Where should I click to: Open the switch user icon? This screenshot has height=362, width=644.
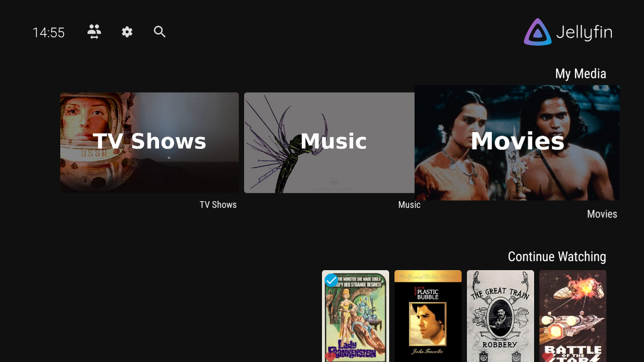(94, 32)
